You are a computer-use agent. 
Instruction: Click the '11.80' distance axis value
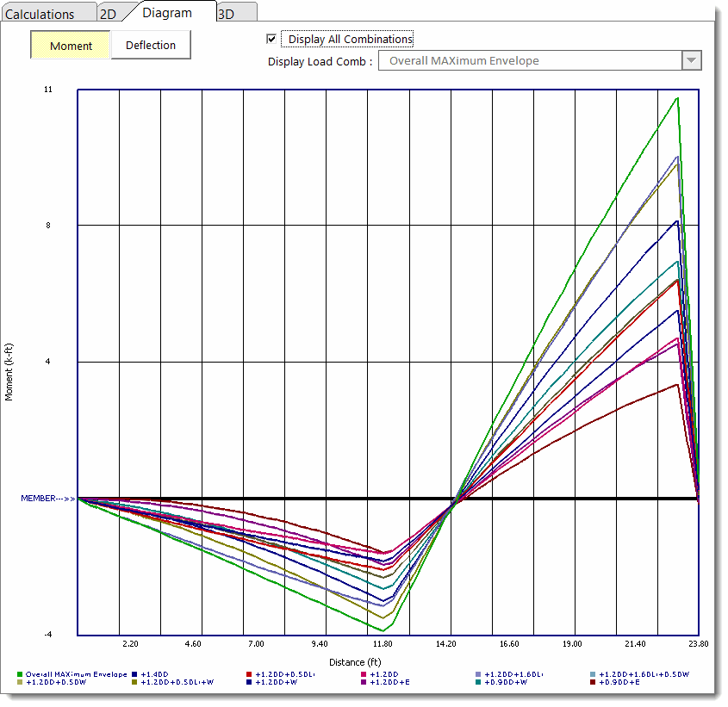383,644
